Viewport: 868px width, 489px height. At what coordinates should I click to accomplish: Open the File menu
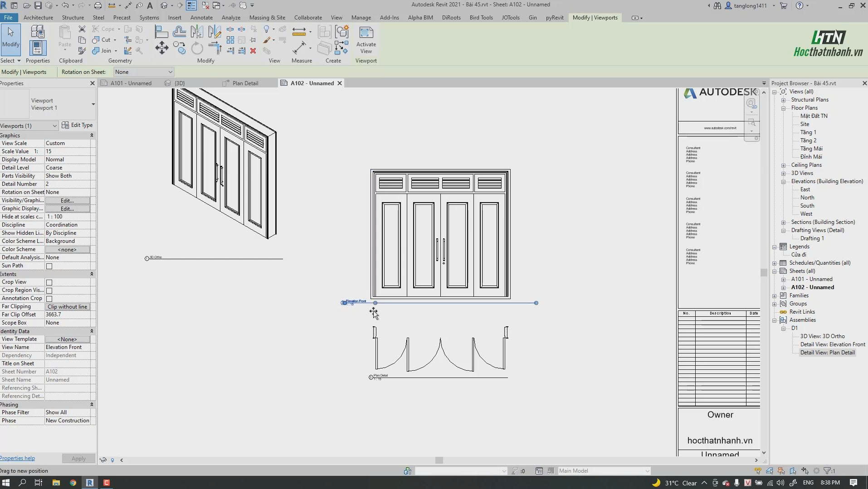point(9,18)
